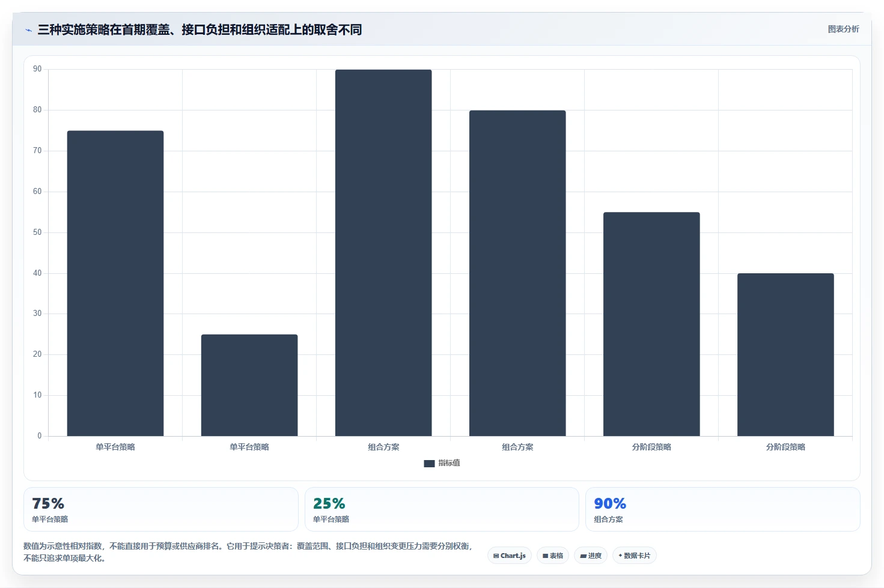This screenshot has width=884, height=588.
Task: Select the blue 90% stat card value
Action: [x=610, y=503]
